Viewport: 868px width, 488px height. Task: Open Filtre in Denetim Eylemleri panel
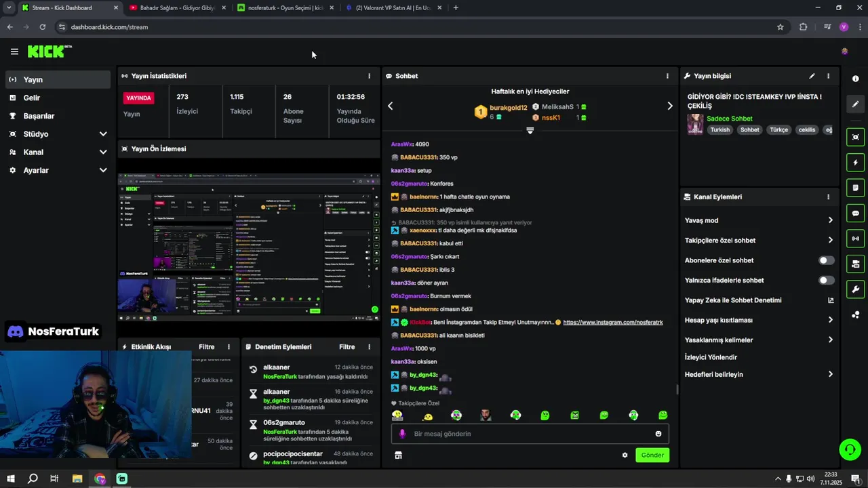coord(347,347)
